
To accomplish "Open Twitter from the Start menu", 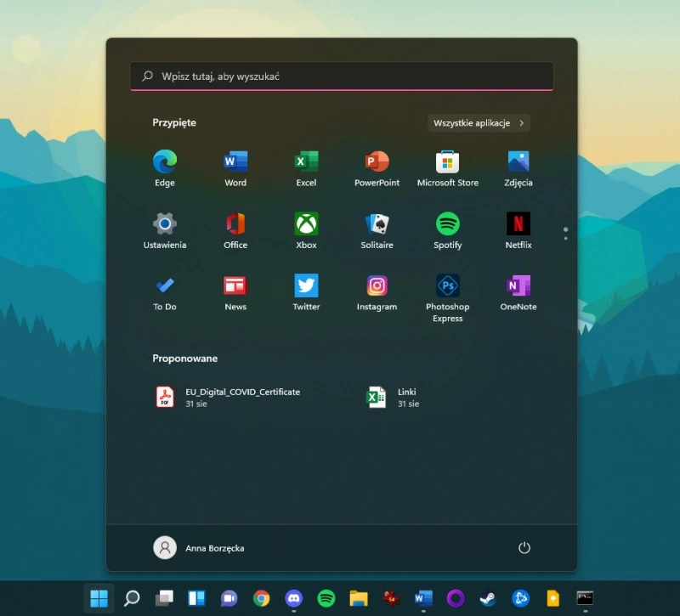I will 306,287.
